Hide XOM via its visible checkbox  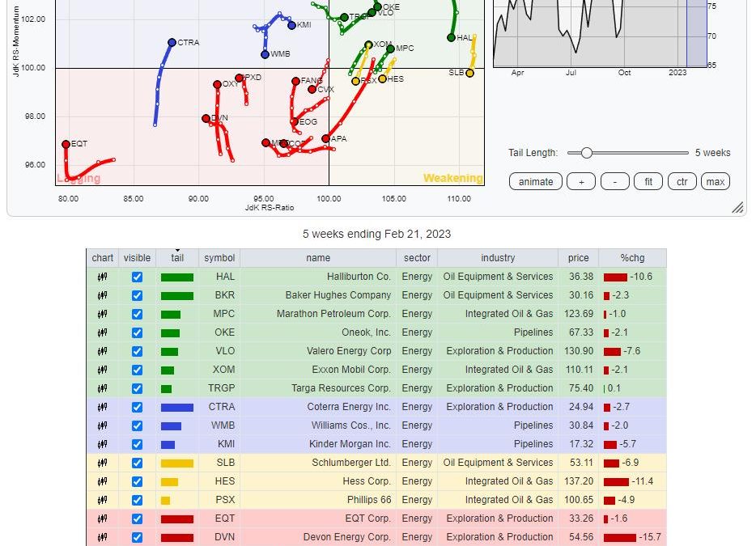[137, 370]
